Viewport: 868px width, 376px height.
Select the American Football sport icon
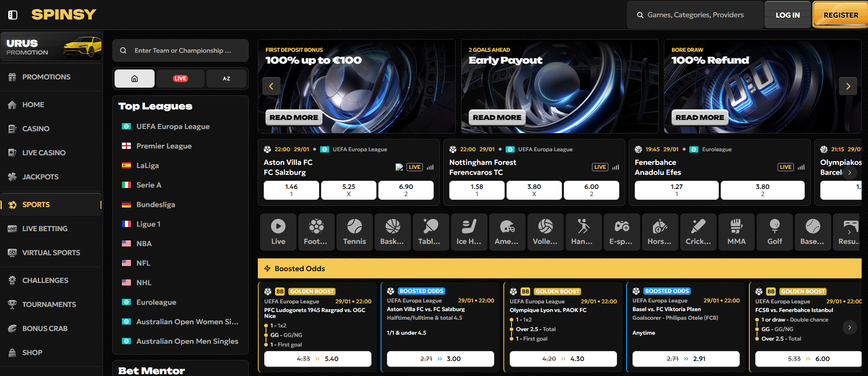point(507,232)
